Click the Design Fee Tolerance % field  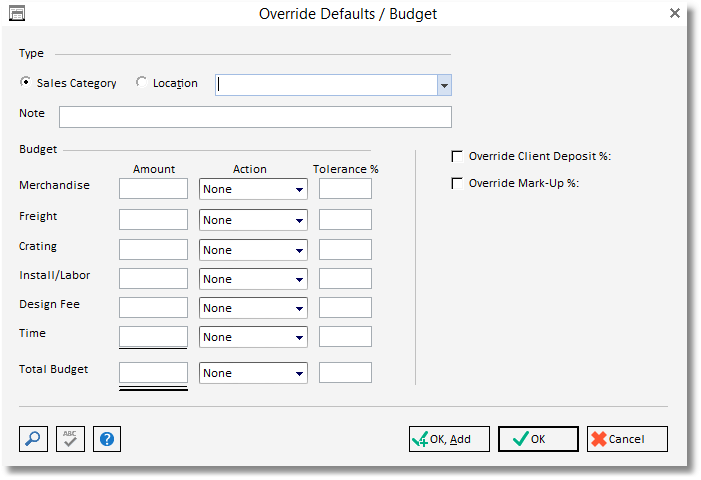[x=345, y=307]
